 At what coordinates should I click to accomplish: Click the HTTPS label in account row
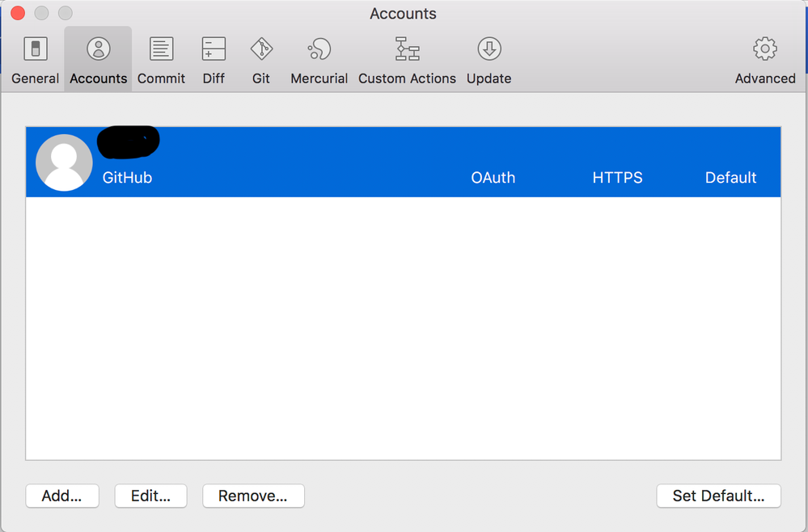pyautogui.click(x=617, y=178)
